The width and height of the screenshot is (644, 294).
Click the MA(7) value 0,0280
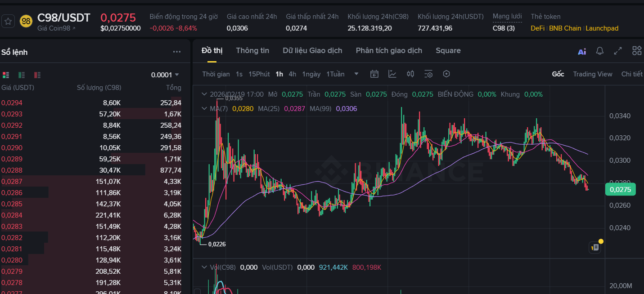[x=243, y=108]
